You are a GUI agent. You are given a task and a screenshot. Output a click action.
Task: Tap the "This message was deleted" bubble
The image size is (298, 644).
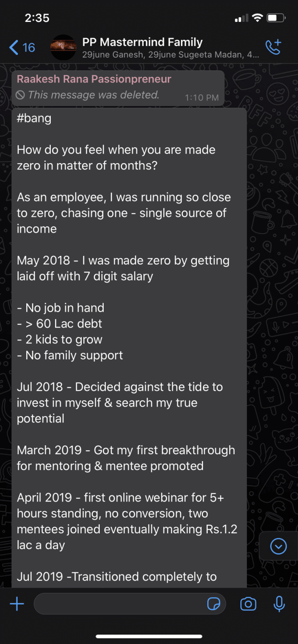pos(93,95)
